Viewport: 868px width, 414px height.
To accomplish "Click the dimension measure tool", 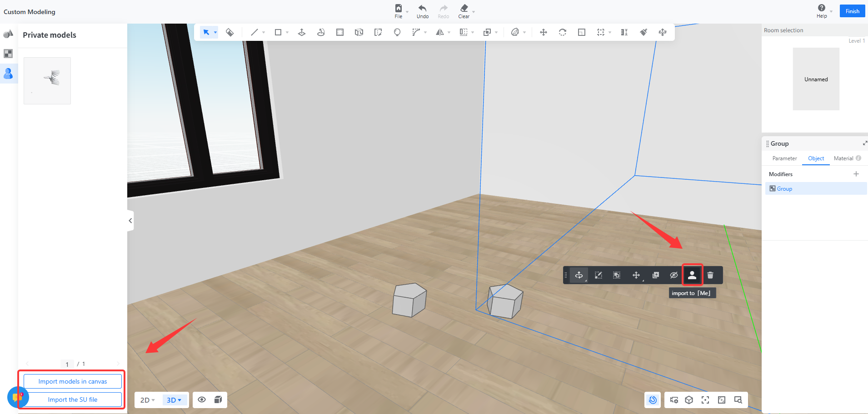I will pyautogui.click(x=624, y=32).
